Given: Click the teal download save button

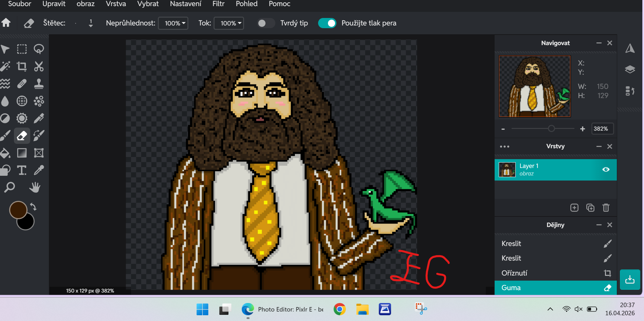Looking at the screenshot, I should click(630, 279).
